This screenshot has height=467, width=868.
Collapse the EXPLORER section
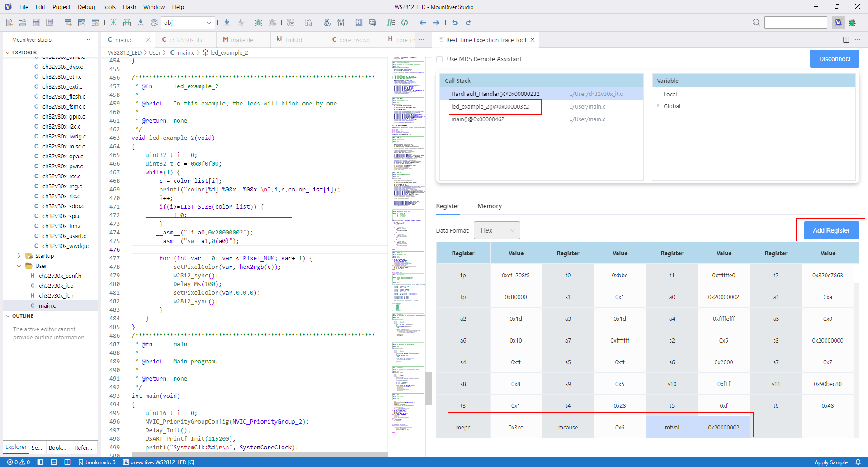(x=8, y=52)
